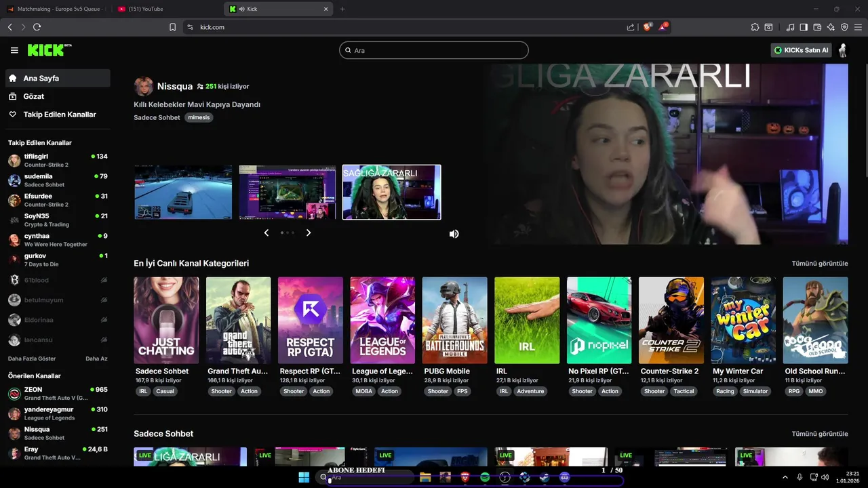
Task: Click the RPG tag under Old School RuneScape
Action: coord(793,391)
